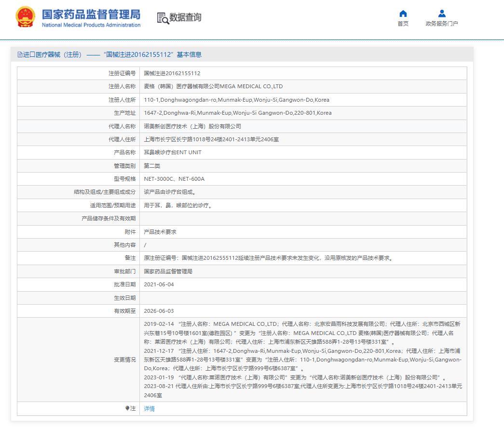Click the magnifier icon beside 数据查询
504x429 pixels.
(162, 18)
